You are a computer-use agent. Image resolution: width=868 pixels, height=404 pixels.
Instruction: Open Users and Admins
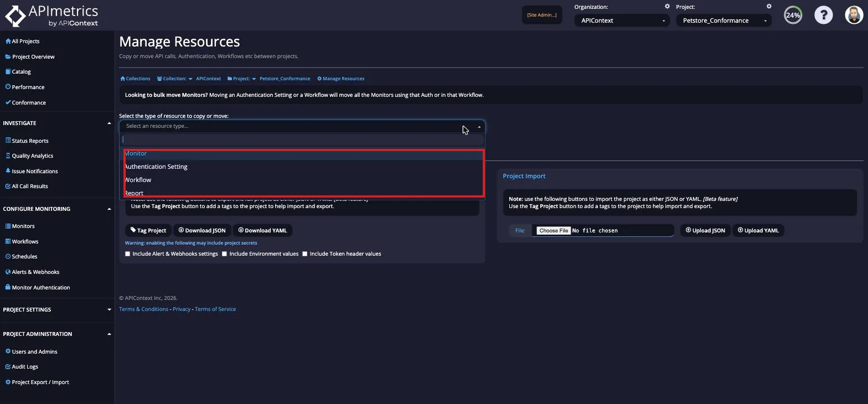[x=31, y=351]
